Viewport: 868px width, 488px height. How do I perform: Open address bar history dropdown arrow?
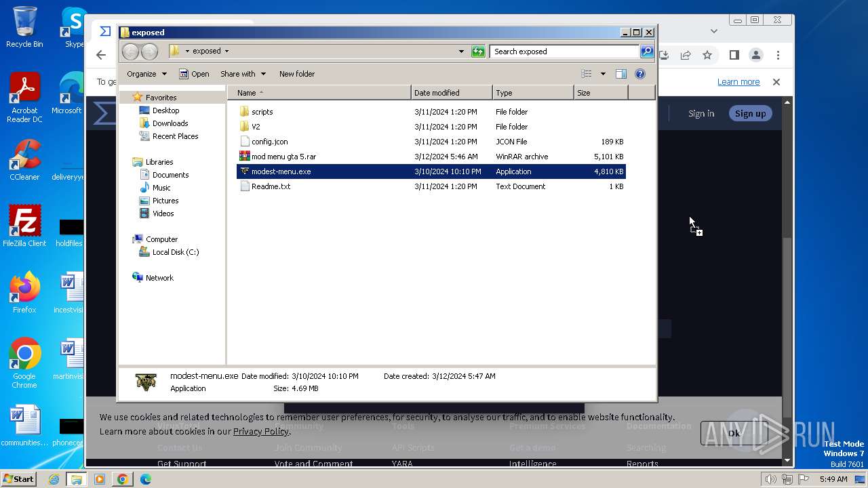pyautogui.click(x=461, y=52)
